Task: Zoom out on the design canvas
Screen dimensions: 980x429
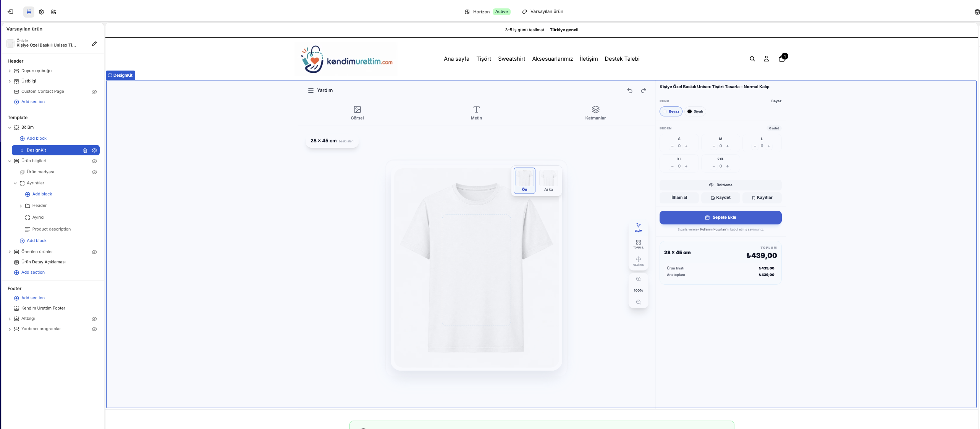Action: coord(638,302)
